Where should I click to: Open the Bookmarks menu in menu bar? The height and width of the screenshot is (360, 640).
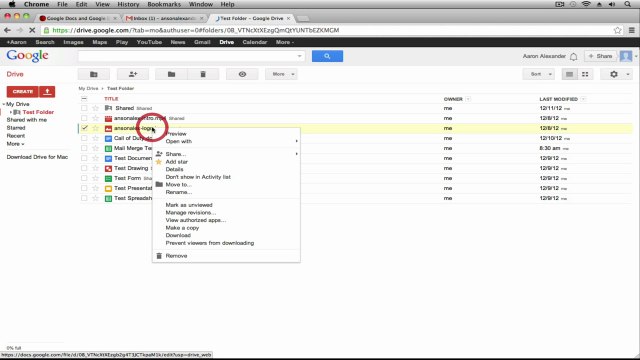[164, 4]
